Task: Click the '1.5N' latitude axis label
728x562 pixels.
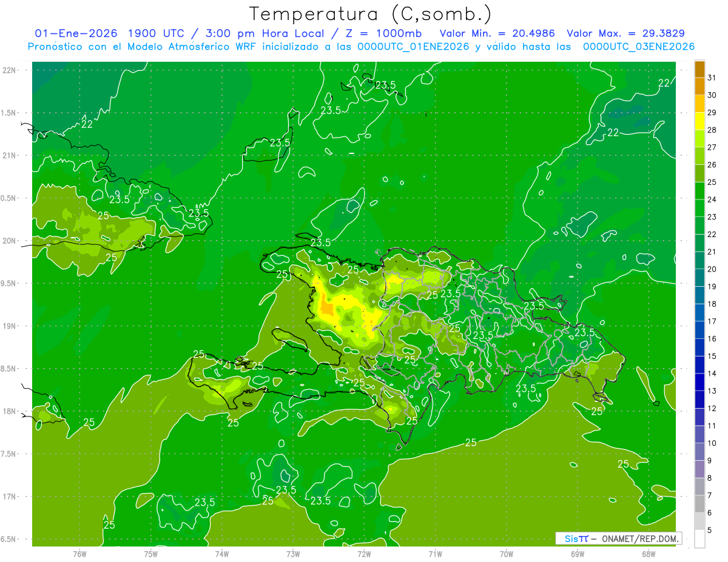Action: pyautogui.click(x=8, y=113)
